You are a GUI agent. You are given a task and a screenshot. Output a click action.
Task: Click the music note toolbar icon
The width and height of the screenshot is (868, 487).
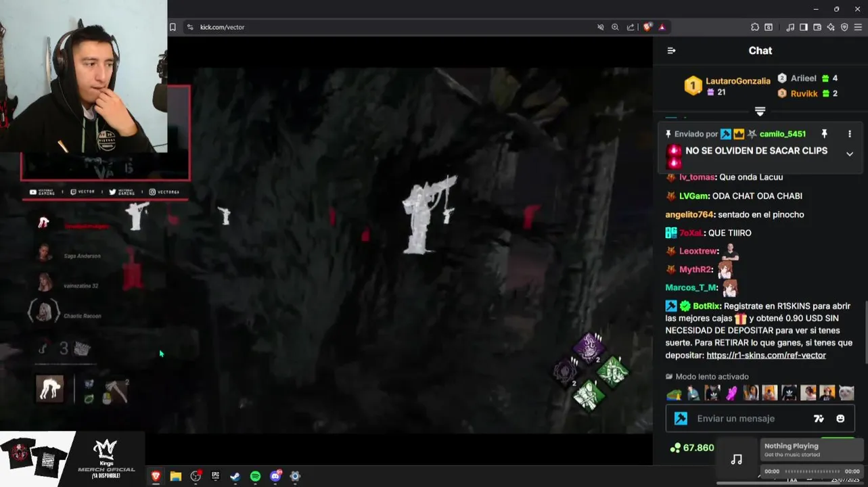click(x=790, y=27)
